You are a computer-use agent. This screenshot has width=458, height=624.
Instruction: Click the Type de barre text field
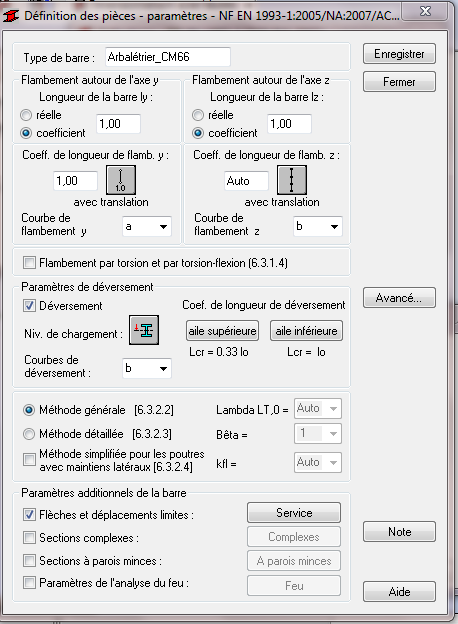tap(168, 57)
